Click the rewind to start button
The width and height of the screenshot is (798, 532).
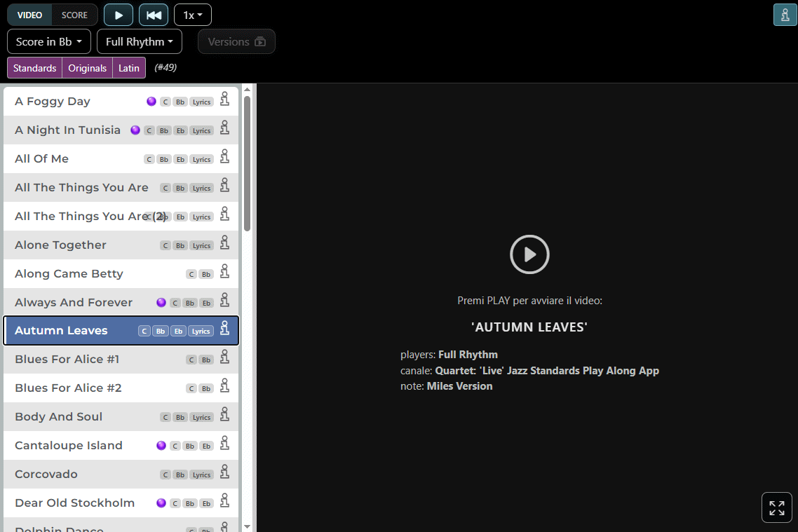(x=153, y=15)
